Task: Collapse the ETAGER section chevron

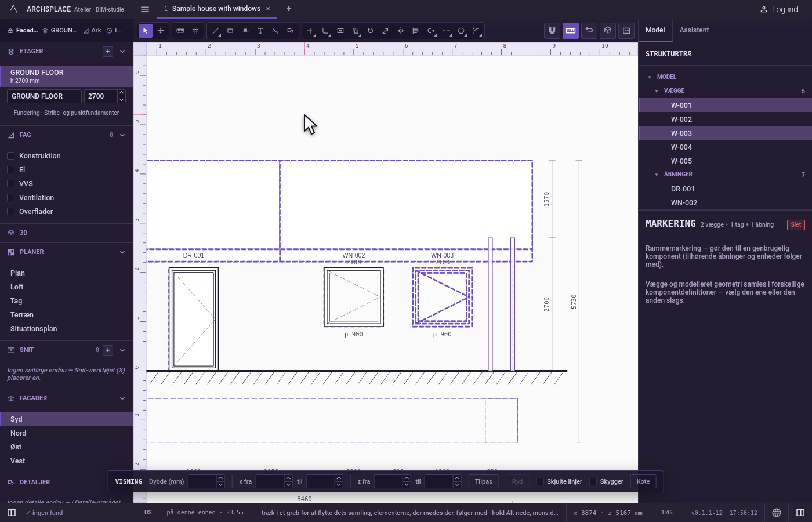Action: pos(122,52)
